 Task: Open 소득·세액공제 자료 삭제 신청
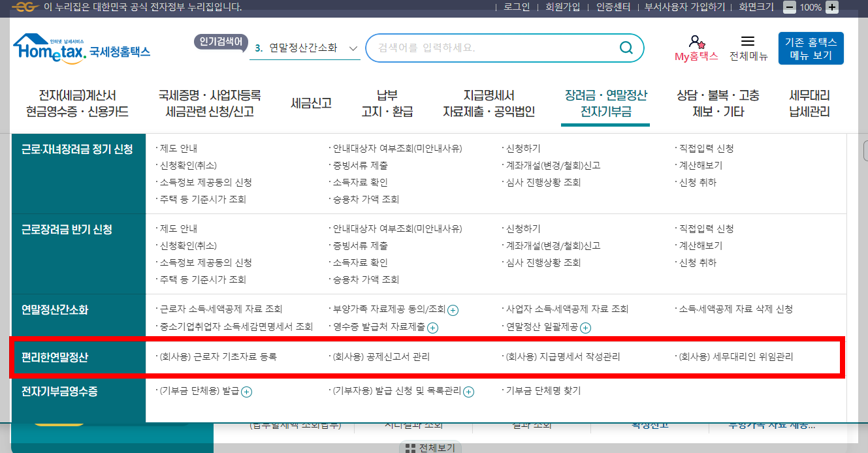(x=735, y=309)
